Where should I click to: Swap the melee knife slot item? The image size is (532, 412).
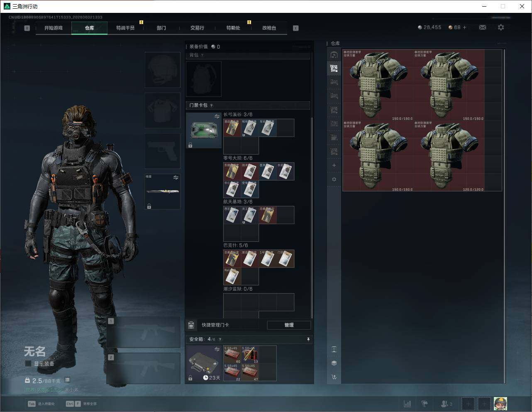tap(176, 177)
